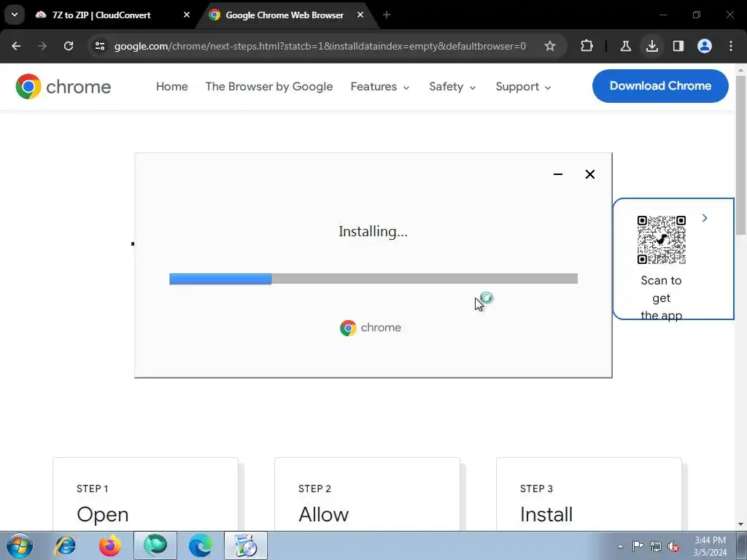Toggle the side panel icon
Image resolution: width=747 pixels, height=560 pixels.
(678, 46)
